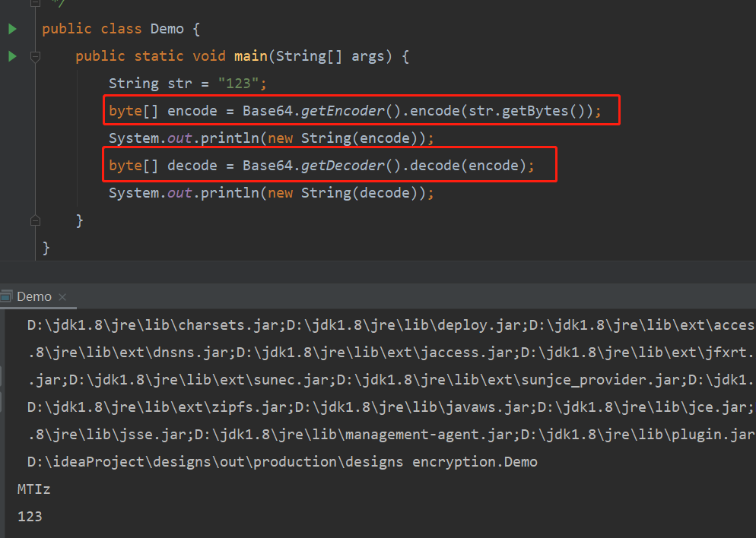Click println in the new String(decode) line
756x538 pixels.
pyautogui.click(x=230, y=193)
